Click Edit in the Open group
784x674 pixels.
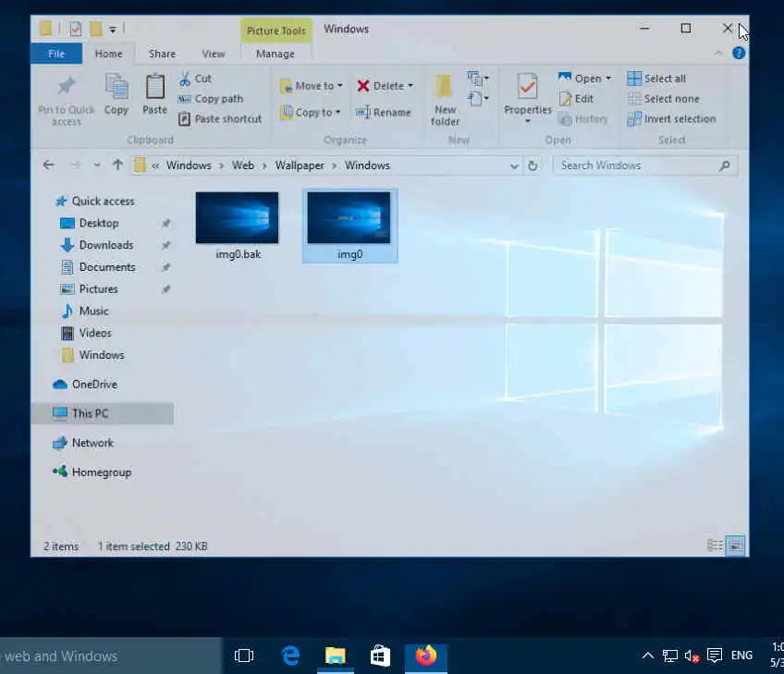tap(577, 99)
